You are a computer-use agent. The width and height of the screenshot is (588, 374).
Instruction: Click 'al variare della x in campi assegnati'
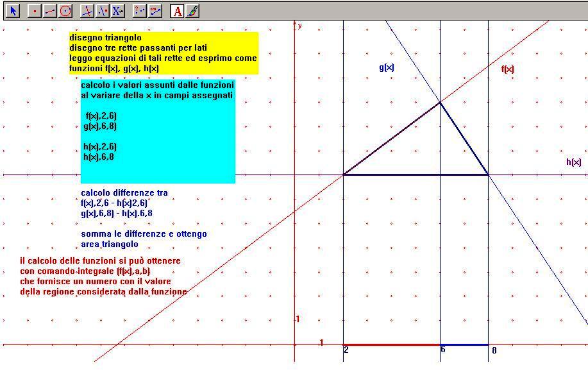pyautogui.click(x=156, y=96)
